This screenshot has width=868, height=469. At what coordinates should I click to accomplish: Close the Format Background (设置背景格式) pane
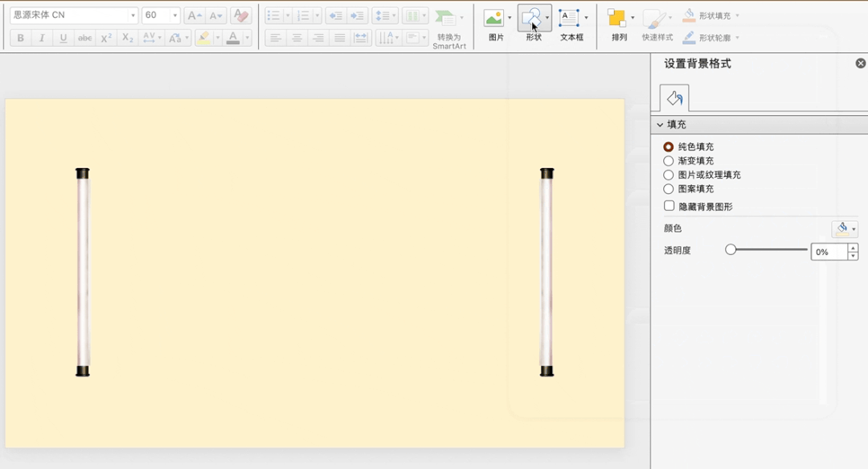[860, 64]
